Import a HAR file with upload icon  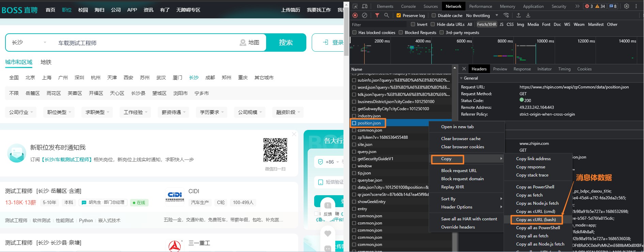519,15
